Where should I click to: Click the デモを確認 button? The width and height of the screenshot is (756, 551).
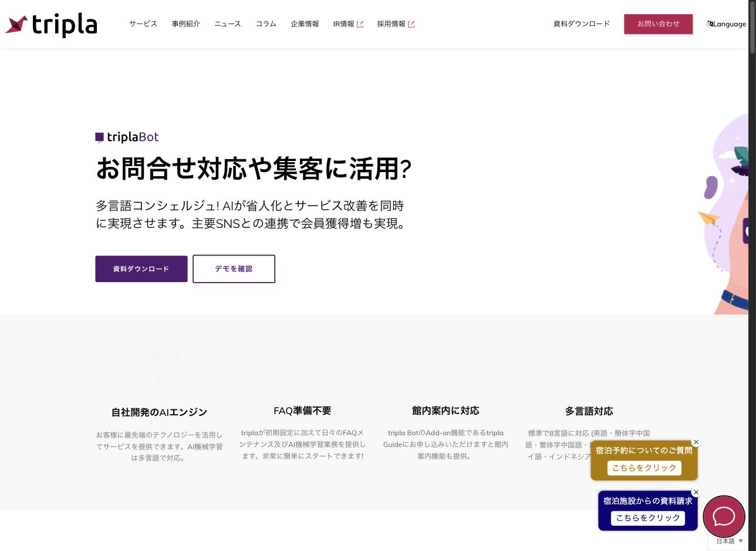(234, 269)
